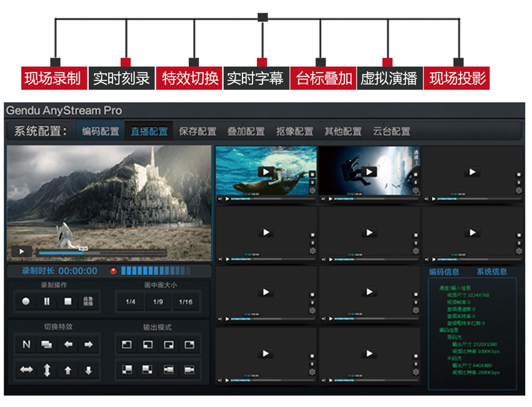This screenshot has width=532, height=407.
Task: Click the small play control under the seal video
Action: [x=228, y=199]
